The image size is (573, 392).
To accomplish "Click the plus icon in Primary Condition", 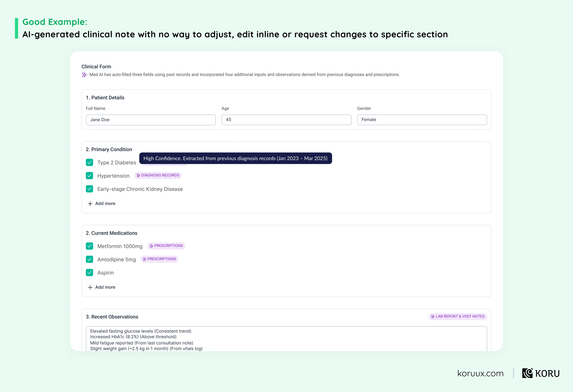I will coord(90,204).
